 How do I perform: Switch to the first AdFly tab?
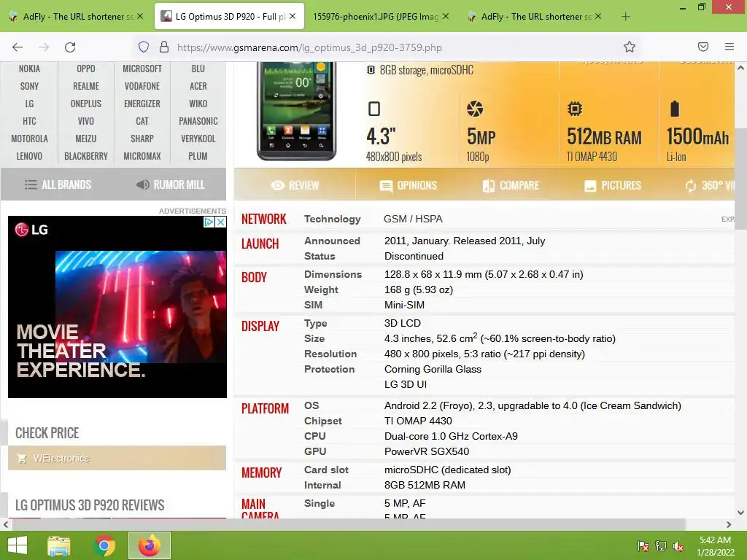[76, 17]
